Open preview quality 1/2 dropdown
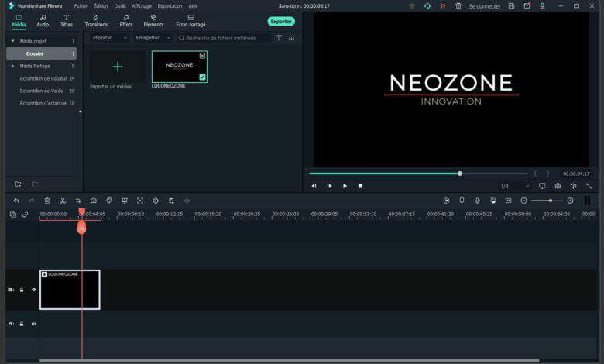 coord(515,186)
